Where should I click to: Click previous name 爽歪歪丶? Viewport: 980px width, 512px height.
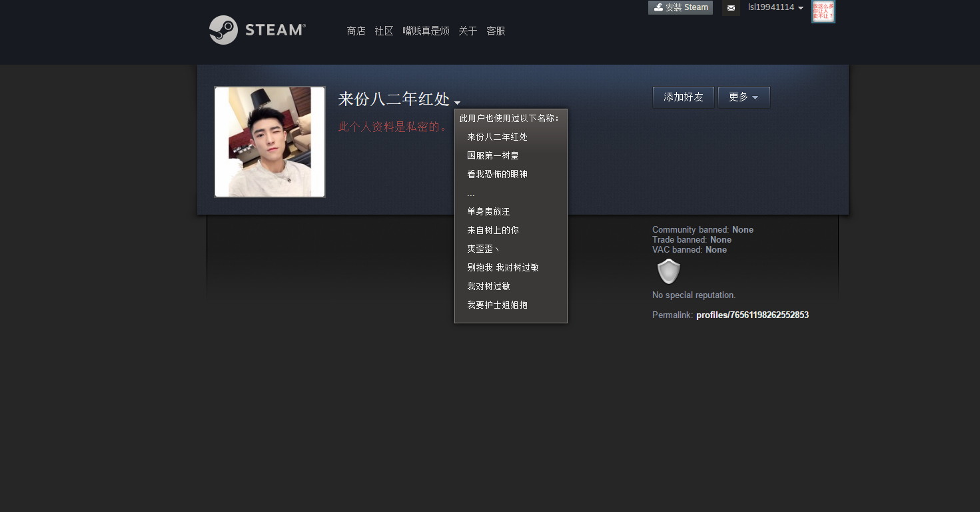click(x=484, y=249)
